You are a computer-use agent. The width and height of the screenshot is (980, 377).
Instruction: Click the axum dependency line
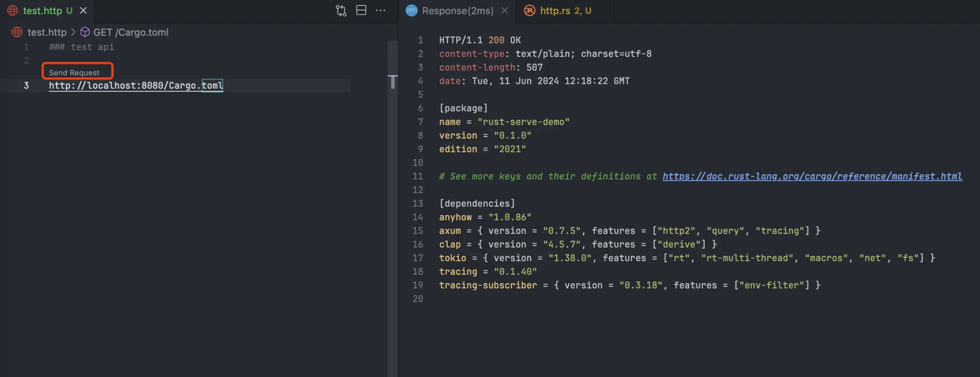click(630, 231)
